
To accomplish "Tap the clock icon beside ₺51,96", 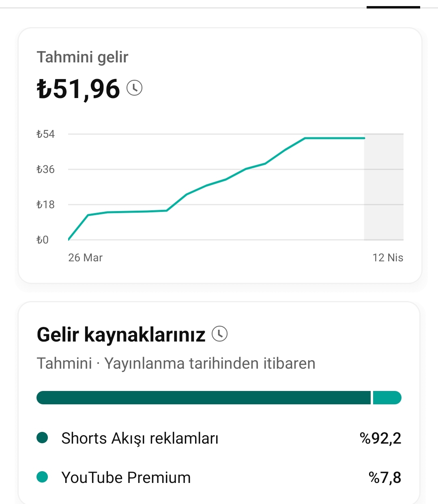I will (135, 88).
